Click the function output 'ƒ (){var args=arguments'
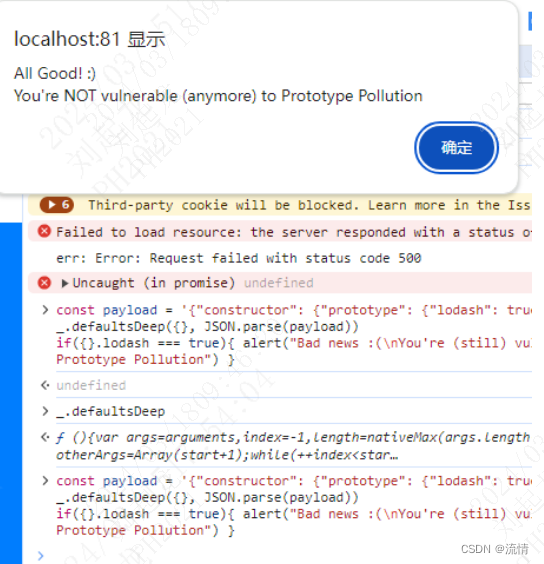The height and width of the screenshot is (564, 544). (293, 446)
